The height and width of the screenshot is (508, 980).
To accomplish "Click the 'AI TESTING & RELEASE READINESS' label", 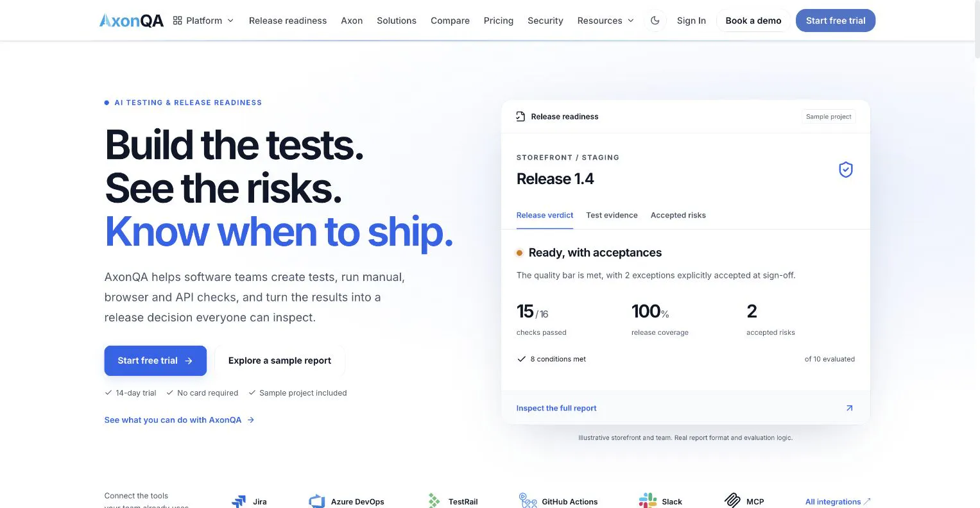I will tap(188, 103).
